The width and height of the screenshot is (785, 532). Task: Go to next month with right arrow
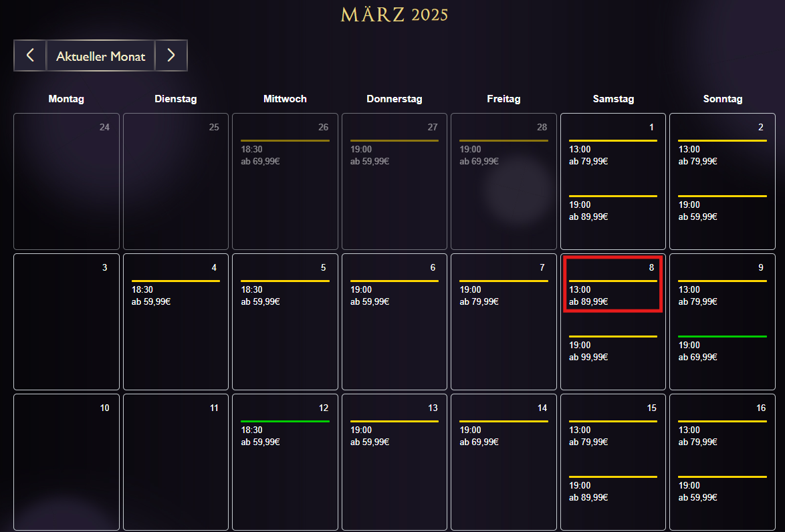pyautogui.click(x=171, y=55)
